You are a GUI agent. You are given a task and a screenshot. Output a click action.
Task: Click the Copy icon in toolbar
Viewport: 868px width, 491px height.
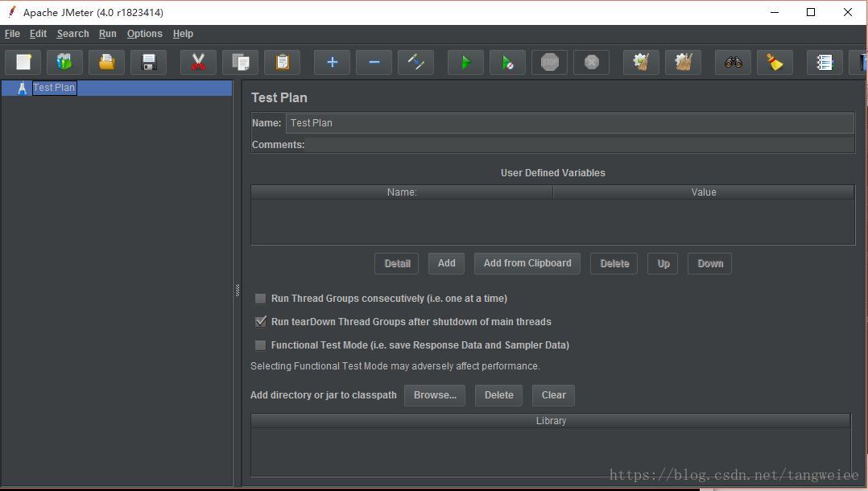click(x=240, y=62)
